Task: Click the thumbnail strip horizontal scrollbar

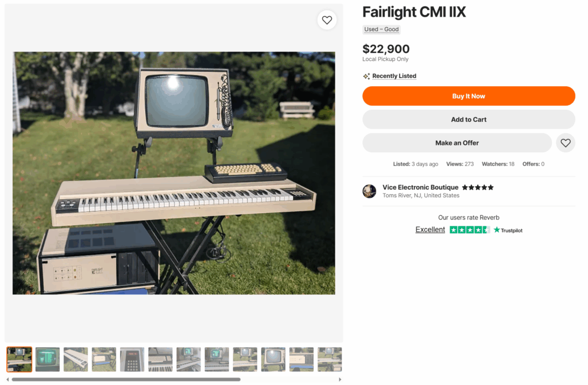Action: pos(126,379)
